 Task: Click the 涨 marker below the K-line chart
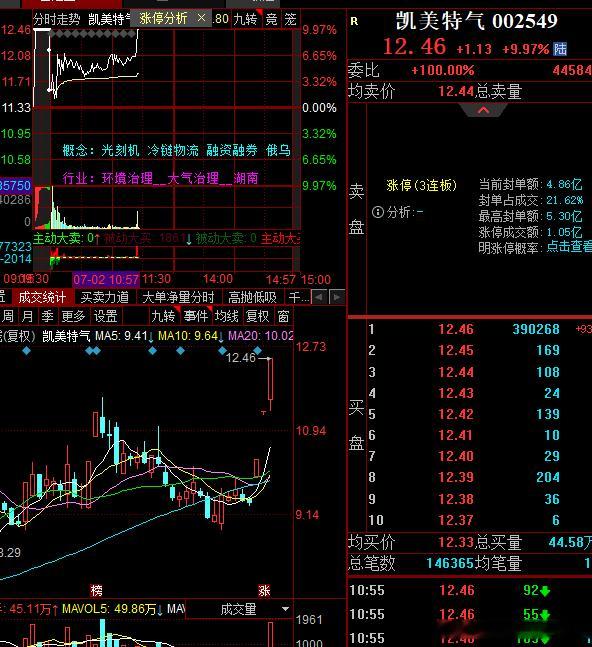point(264,590)
